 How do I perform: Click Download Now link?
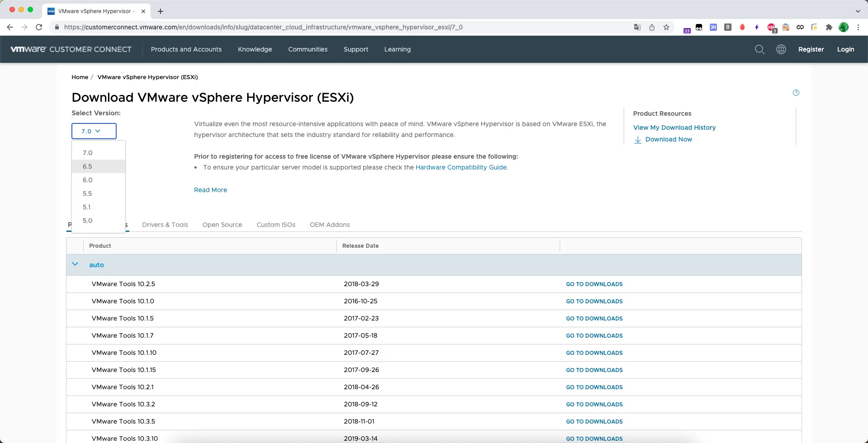pos(669,139)
